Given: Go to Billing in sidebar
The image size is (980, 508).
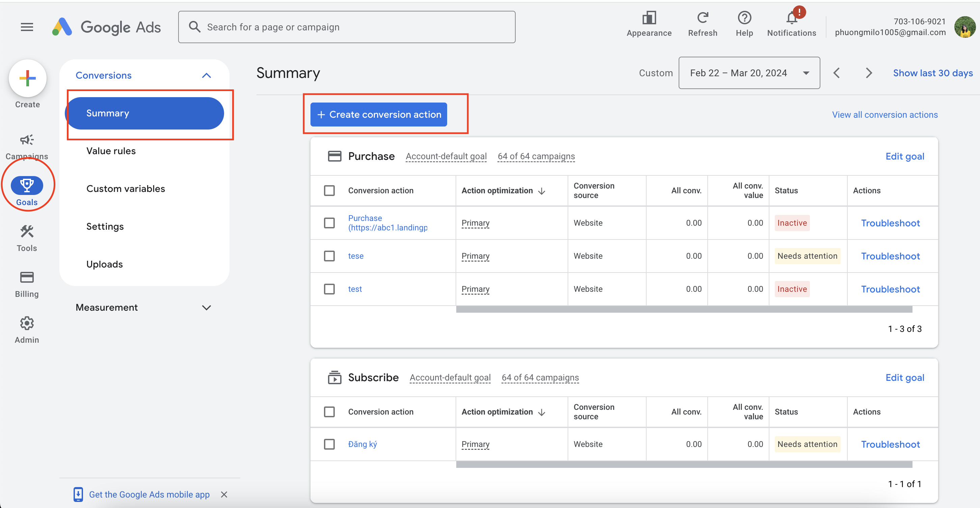Looking at the screenshot, I should tap(27, 278).
